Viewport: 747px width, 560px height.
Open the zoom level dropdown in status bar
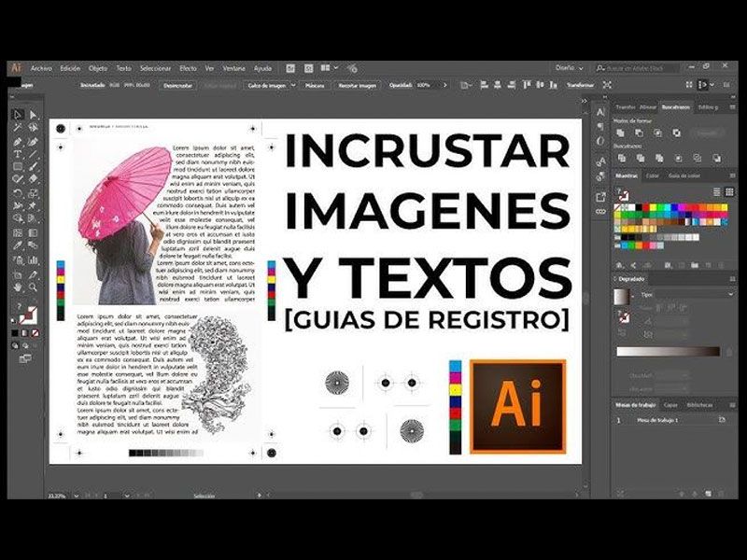76,496
